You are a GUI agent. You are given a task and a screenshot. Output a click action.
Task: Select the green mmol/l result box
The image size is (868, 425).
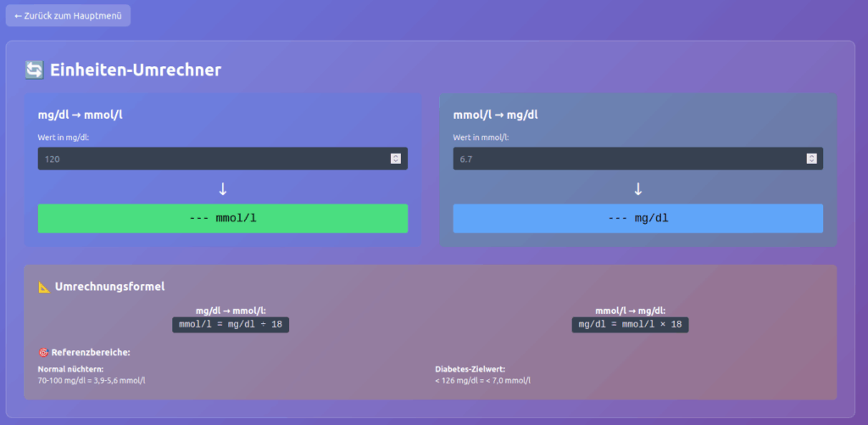tap(223, 218)
